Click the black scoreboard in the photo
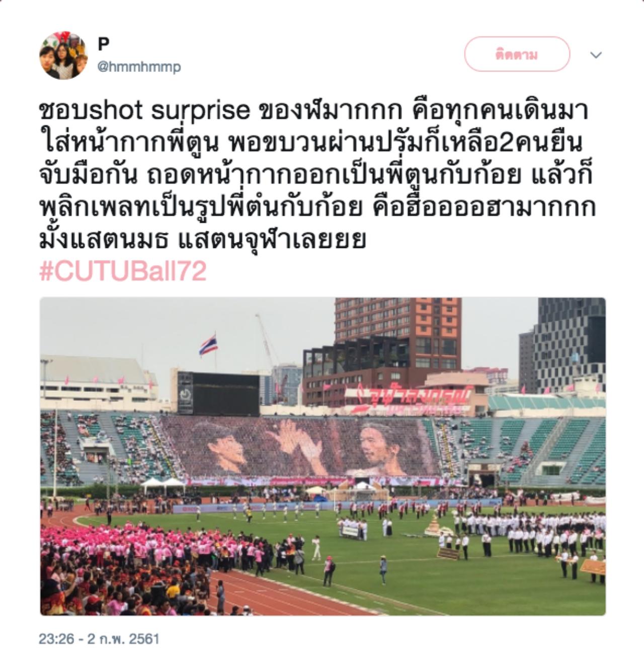The width and height of the screenshot is (644, 661). pyautogui.click(x=218, y=393)
